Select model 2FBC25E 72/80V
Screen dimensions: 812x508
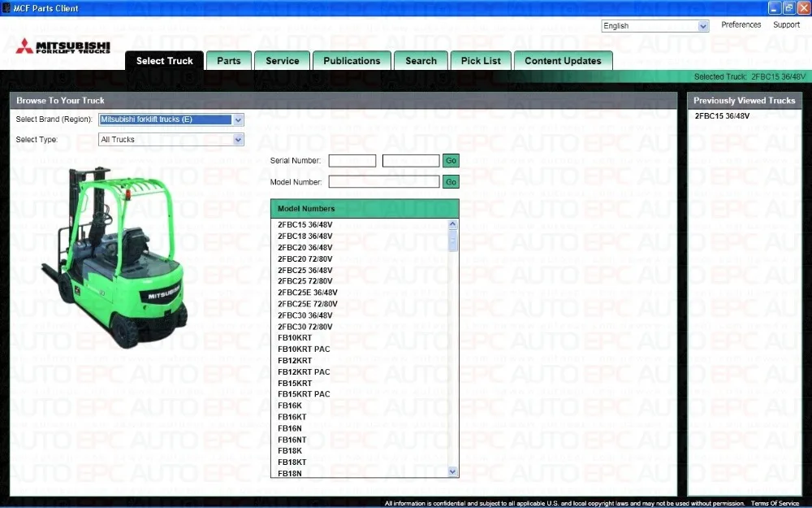point(308,304)
